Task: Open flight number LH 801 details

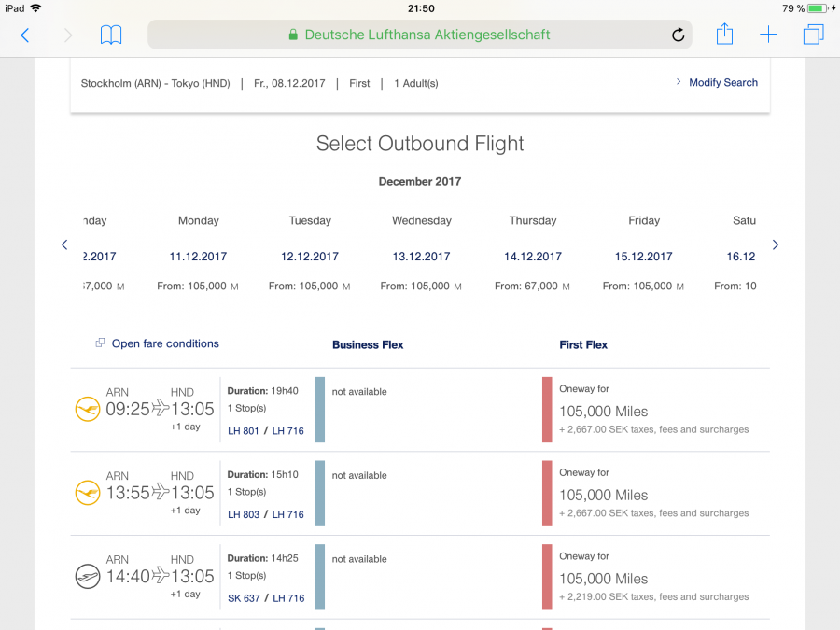Action: pos(243,431)
